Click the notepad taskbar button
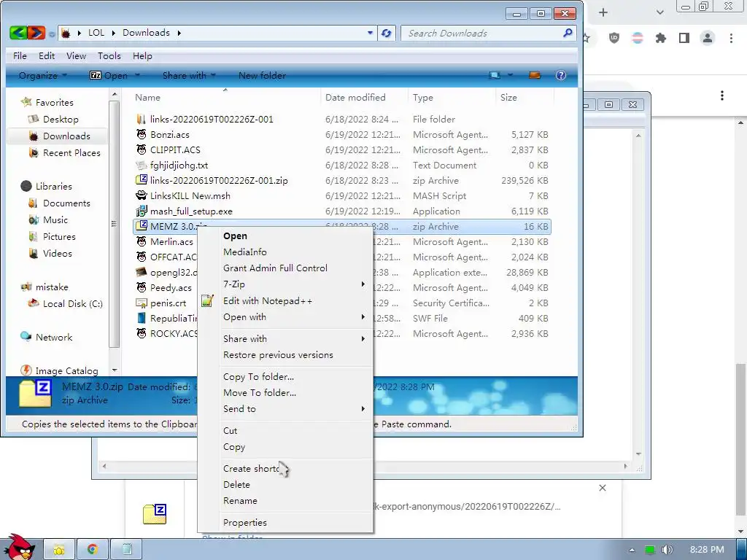Viewport: 747px width, 560px height. coord(127,550)
